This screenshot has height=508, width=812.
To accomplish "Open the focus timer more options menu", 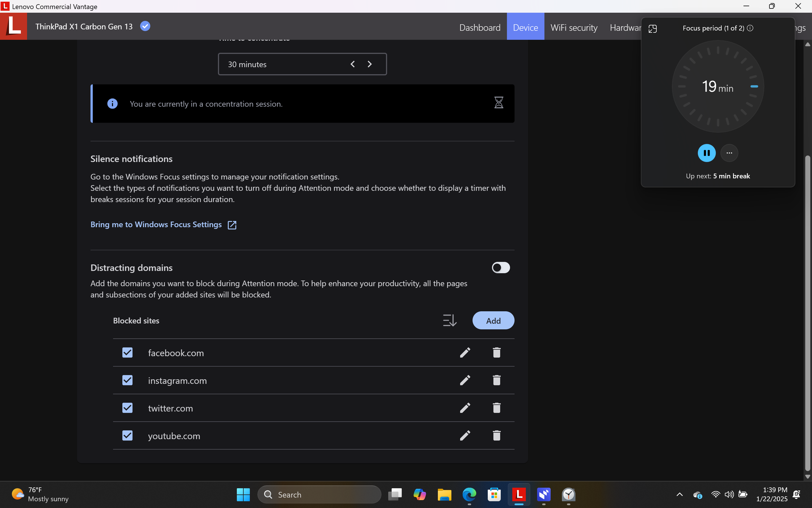I will (x=729, y=153).
